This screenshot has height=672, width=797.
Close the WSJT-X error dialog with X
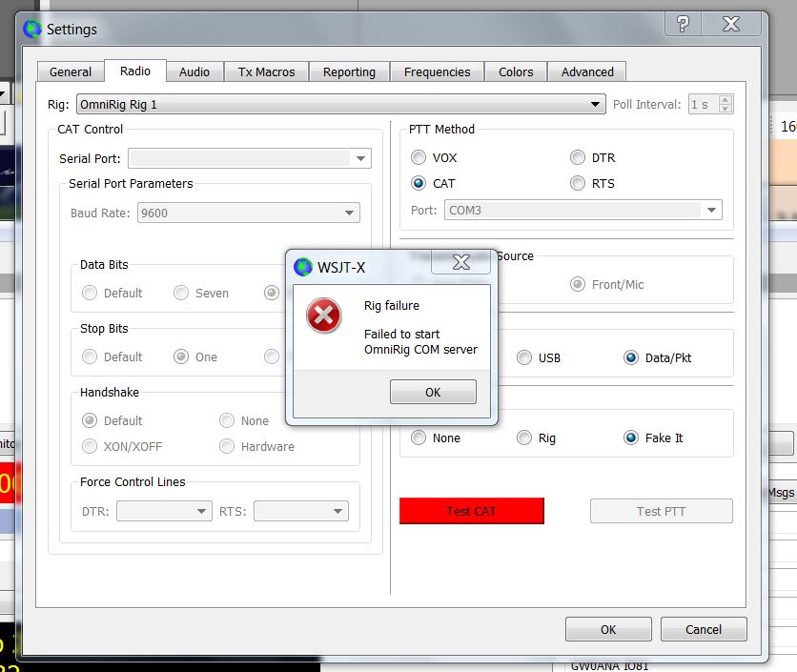point(461,262)
